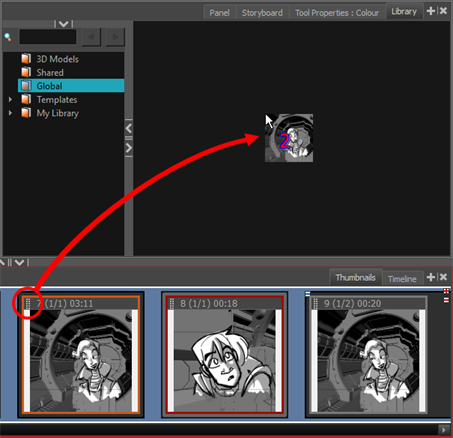
Task: Expand the library list with right chevron
Action: coord(129,147)
